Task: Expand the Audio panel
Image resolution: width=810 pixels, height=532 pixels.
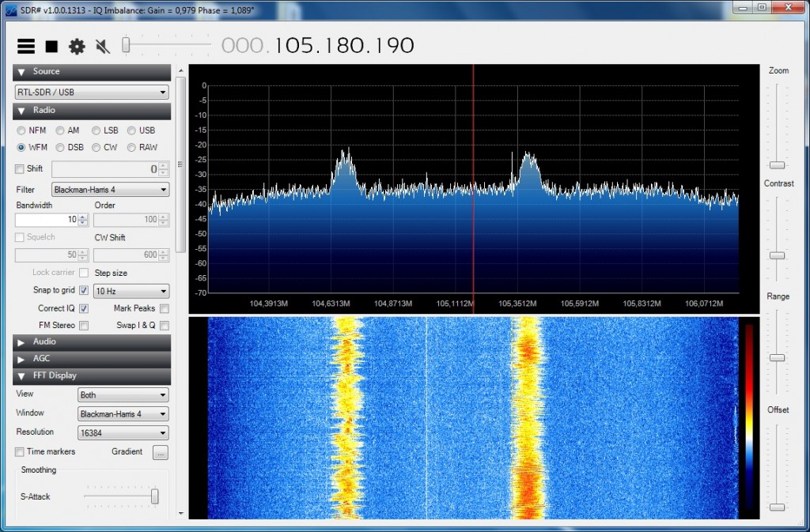Action: click(92, 341)
